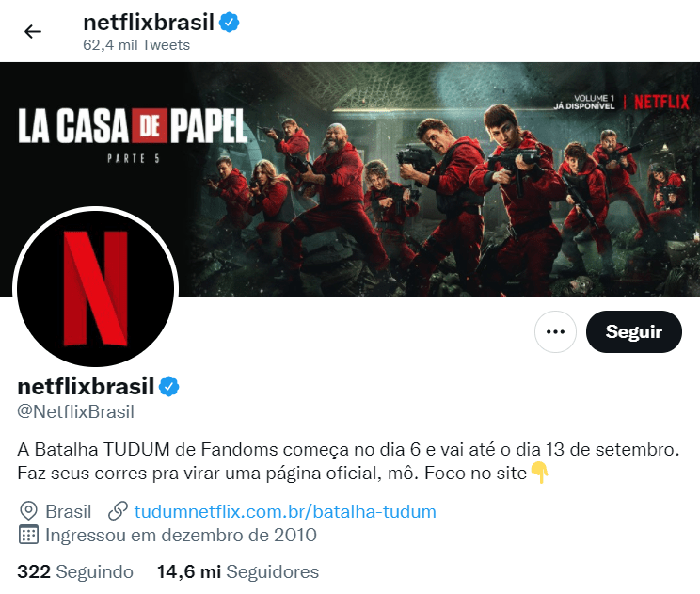The image size is (700, 594).
Task: Click the 62,4 mil Tweets count
Action: point(136,45)
